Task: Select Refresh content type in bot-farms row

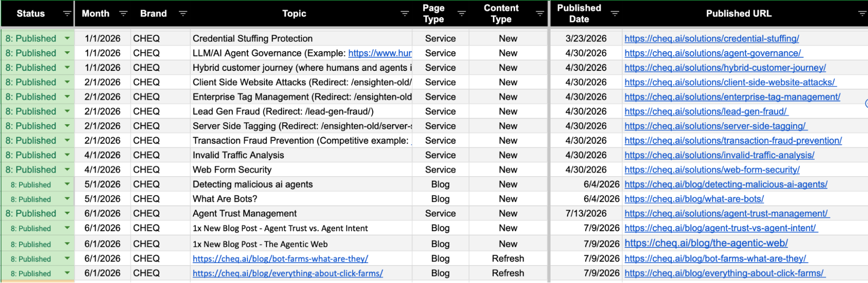Action: [x=508, y=259]
